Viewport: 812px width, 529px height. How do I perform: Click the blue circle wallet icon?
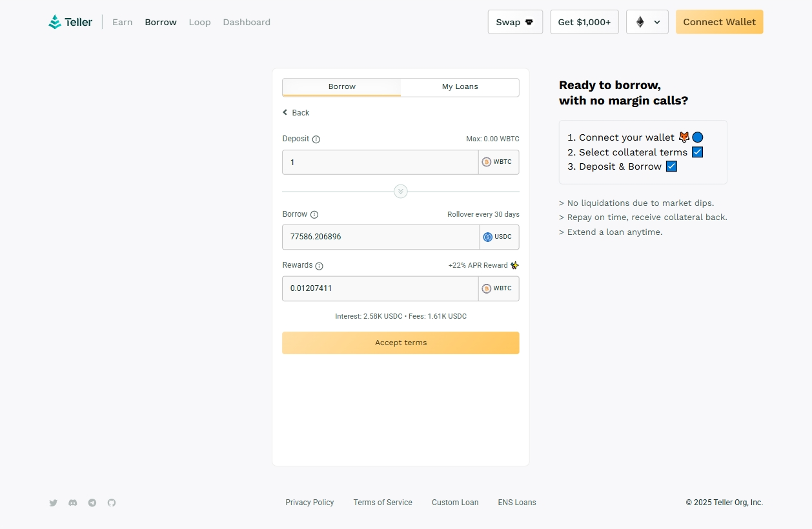coord(698,137)
